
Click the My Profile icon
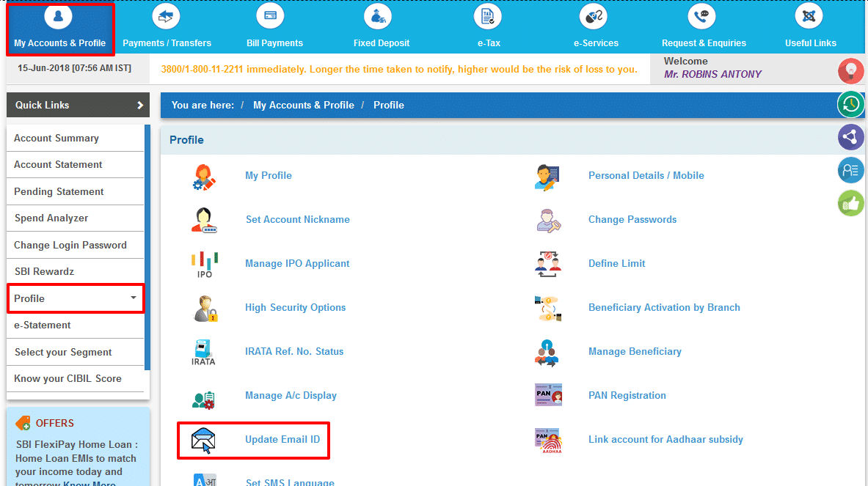[204, 177]
